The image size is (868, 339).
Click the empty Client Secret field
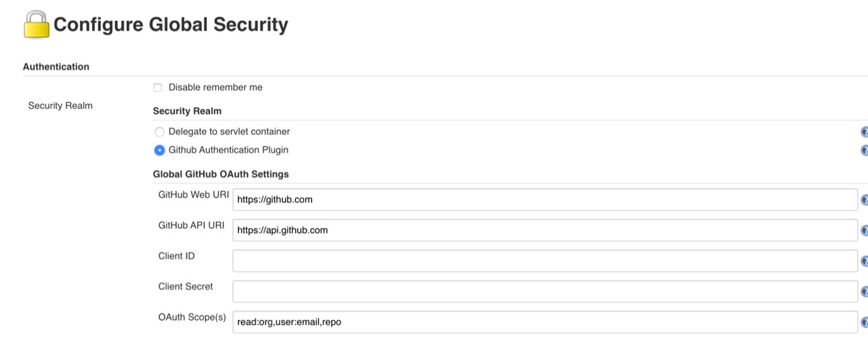(x=545, y=291)
